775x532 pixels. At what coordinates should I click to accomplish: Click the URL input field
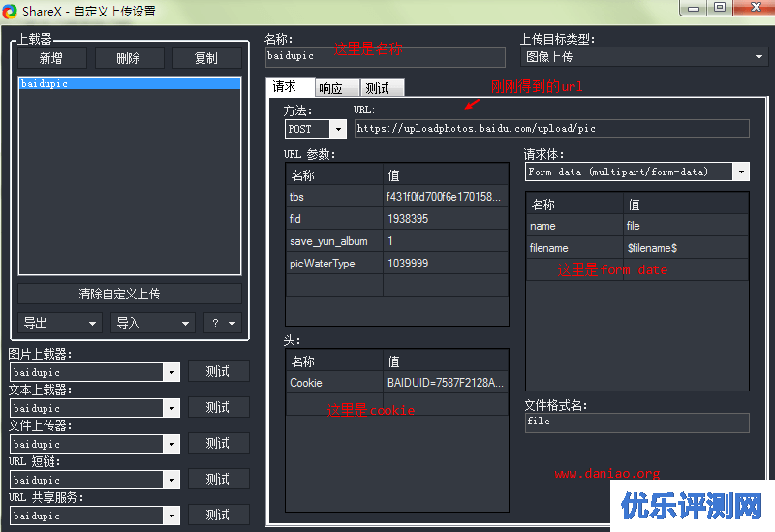551,129
